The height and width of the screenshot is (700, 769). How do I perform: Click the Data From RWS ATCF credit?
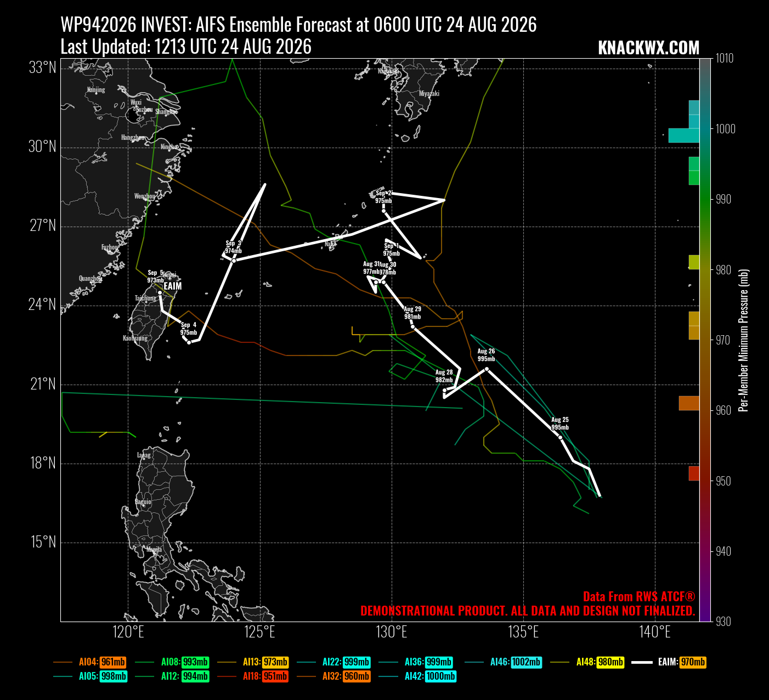tap(639, 596)
